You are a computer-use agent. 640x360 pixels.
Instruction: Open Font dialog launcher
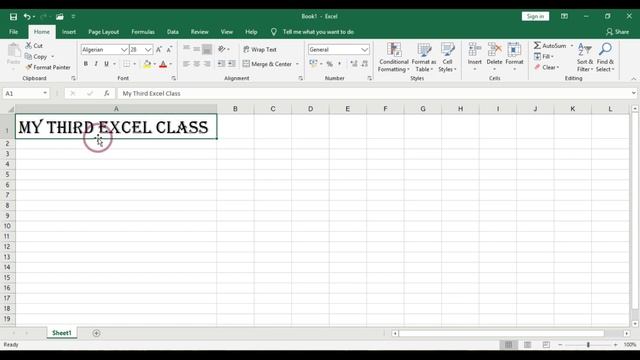174,78
